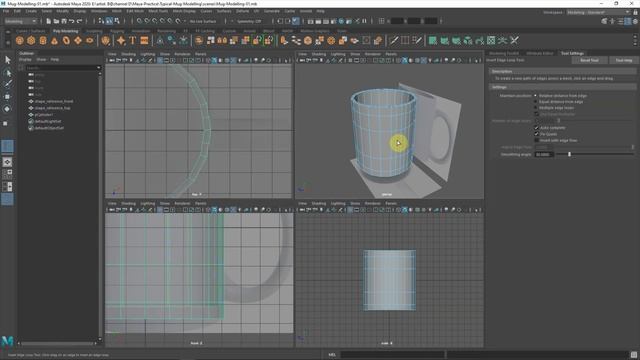
Task: Open Script Editor icon at bottom right
Action: point(634,355)
